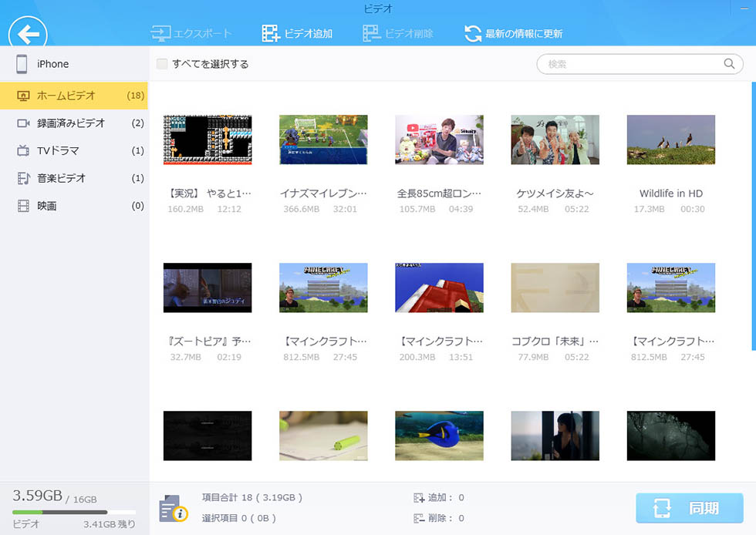The height and width of the screenshot is (535, 756).
Task: Select 『ズートピア』予… video thumbnail
Action: (x=208, y=288)
